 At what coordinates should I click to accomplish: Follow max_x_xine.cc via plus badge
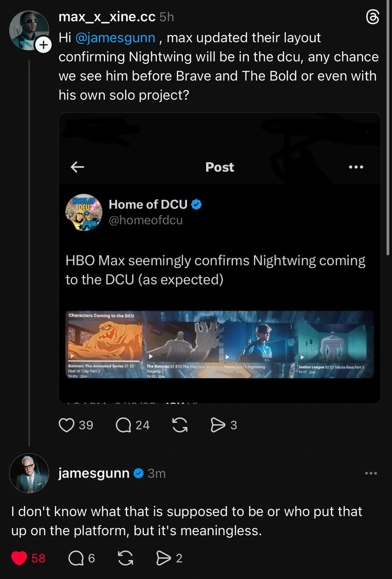pos(43,45)
